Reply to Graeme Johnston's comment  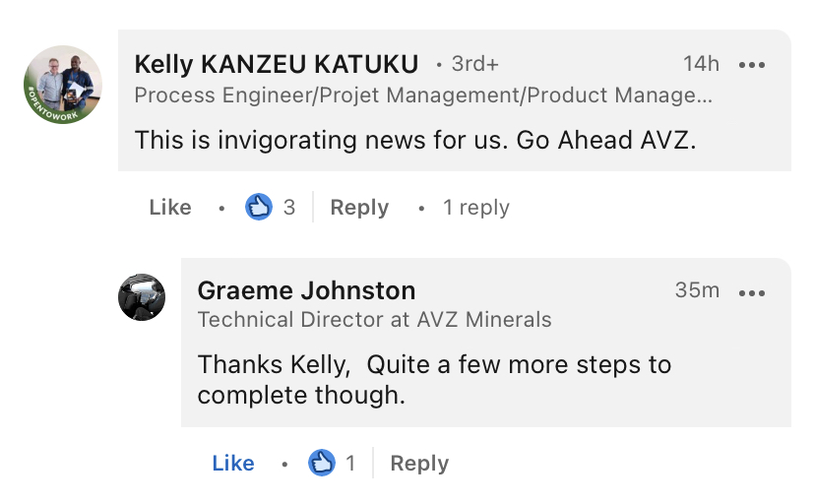tap(419, 463)
